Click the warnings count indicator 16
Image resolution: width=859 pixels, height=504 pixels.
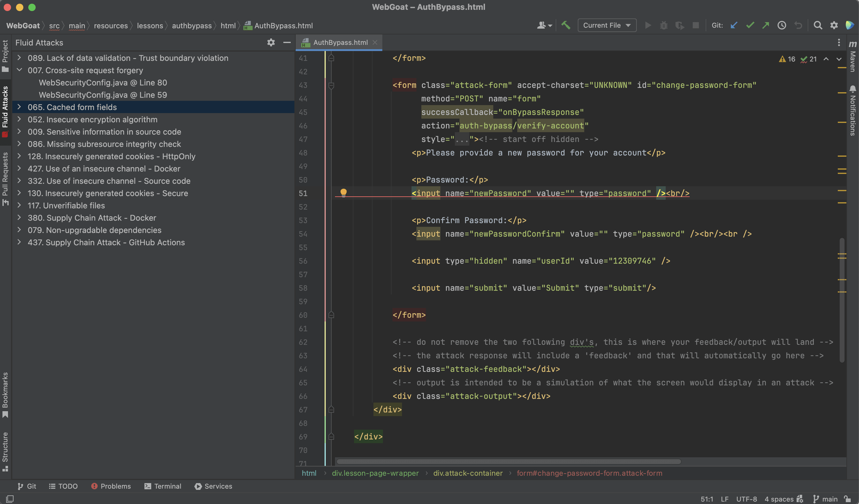coord(787,59)
